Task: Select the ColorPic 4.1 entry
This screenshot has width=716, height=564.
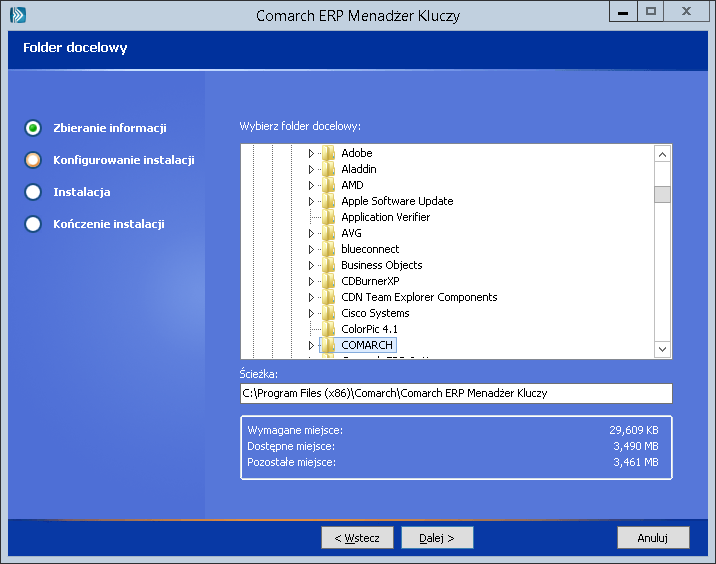Action: click(369, 329)
